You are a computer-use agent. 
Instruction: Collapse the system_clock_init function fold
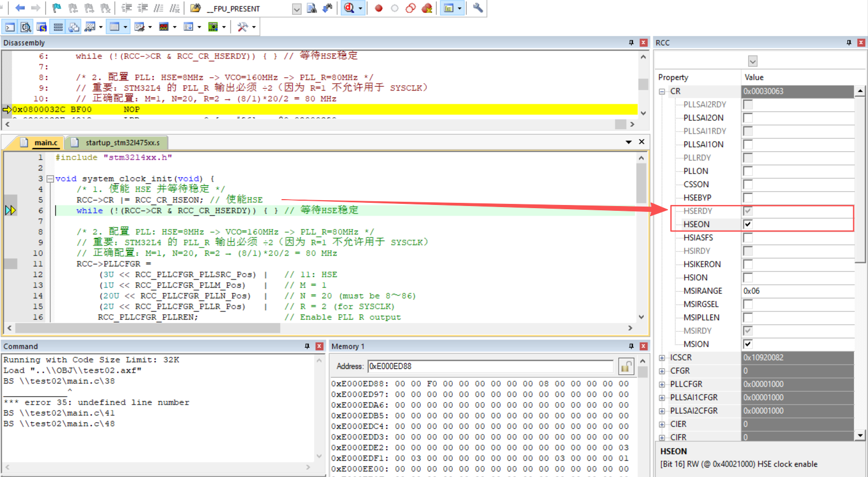(x=50, y=179)
